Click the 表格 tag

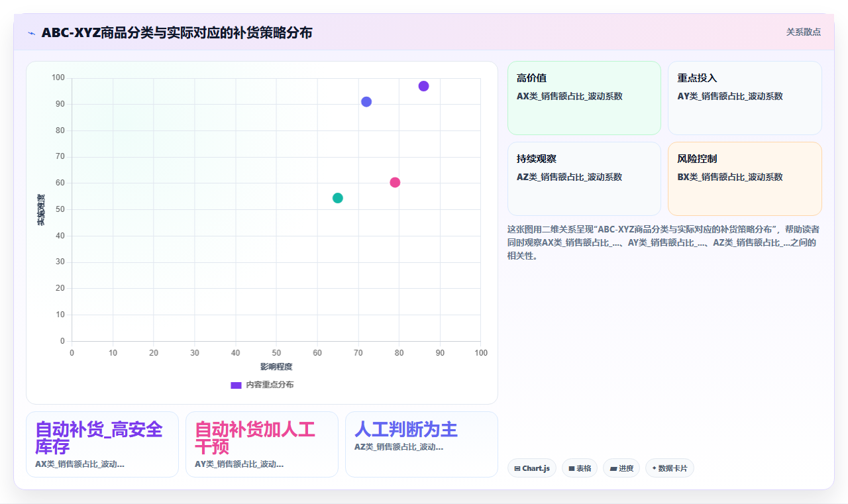(x=580, y=468)
